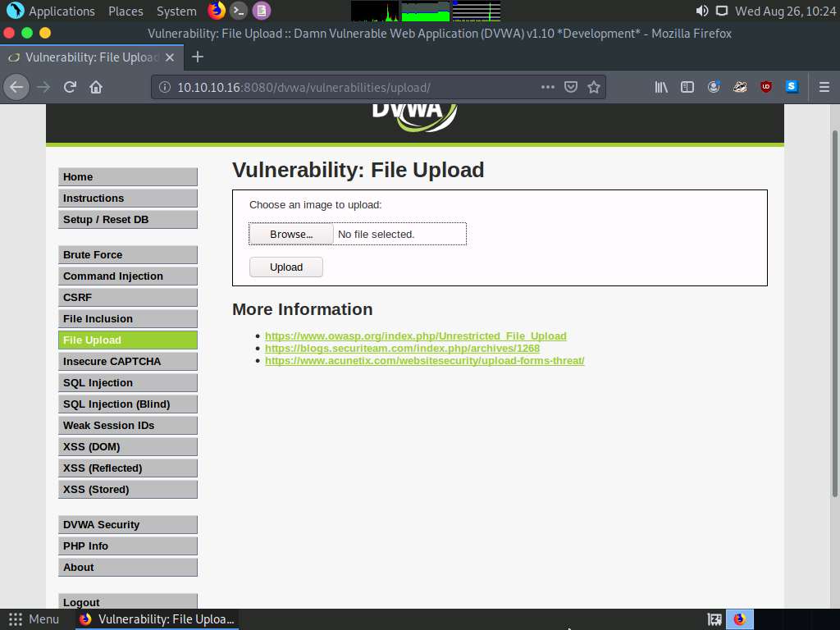Image resolution: width=840 pixels, height=630 pixels.
Task: Open the Library (bookmarks and history) icon
Action: coord(661,87)
